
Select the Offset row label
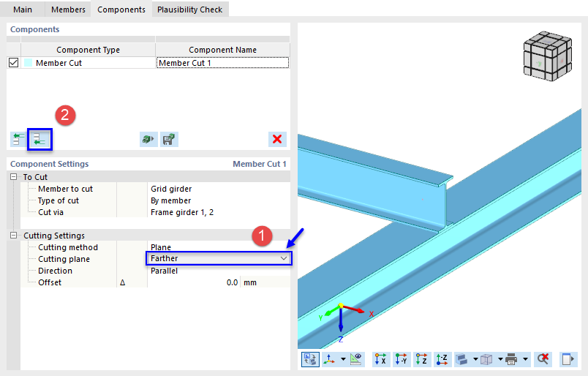click(x=50, y=282)
